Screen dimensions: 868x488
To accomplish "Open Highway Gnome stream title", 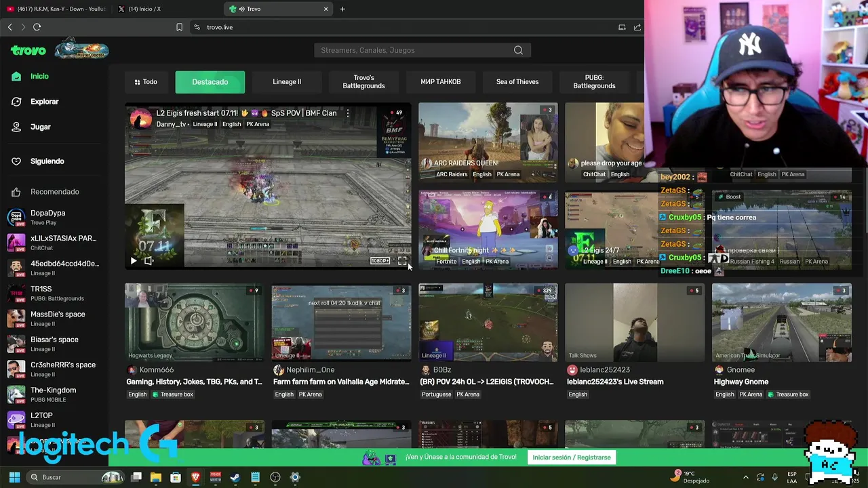I will click(x=741, y=382).
